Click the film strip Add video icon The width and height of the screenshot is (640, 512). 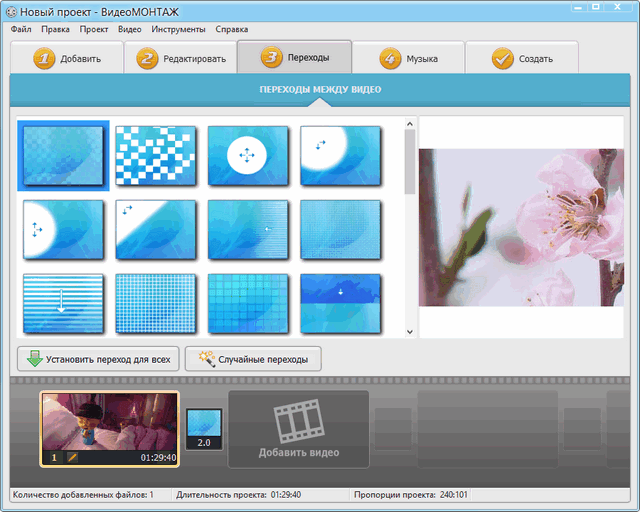tap(299, 422)
